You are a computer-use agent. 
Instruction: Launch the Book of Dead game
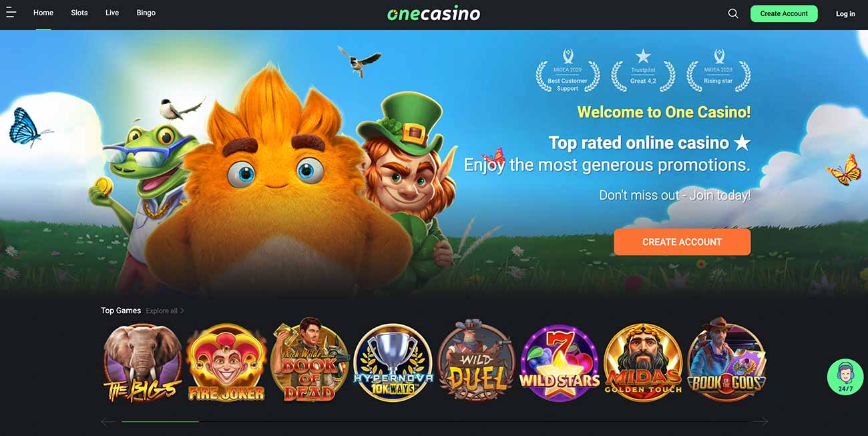tap(310, 361)
